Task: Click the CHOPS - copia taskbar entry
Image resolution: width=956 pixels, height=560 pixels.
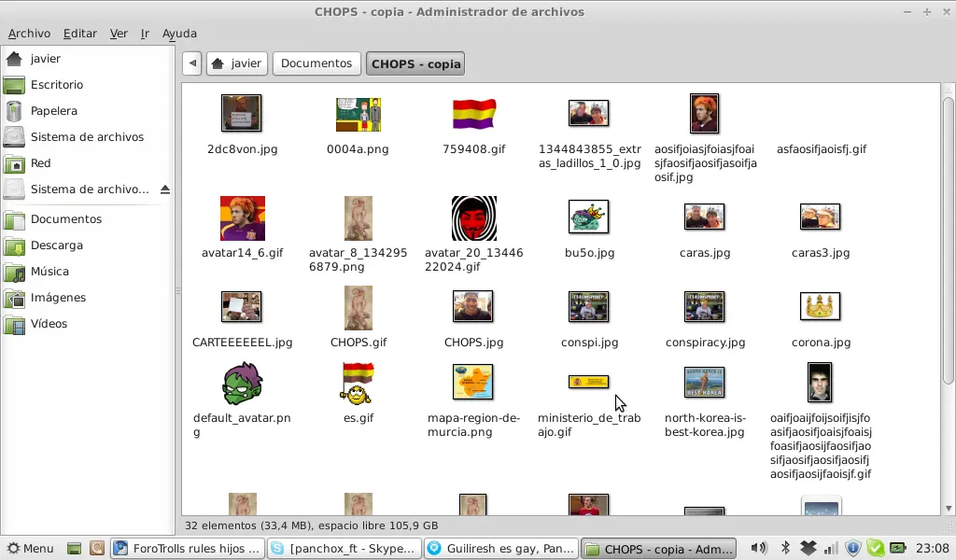Action: [x=658, y=549]
